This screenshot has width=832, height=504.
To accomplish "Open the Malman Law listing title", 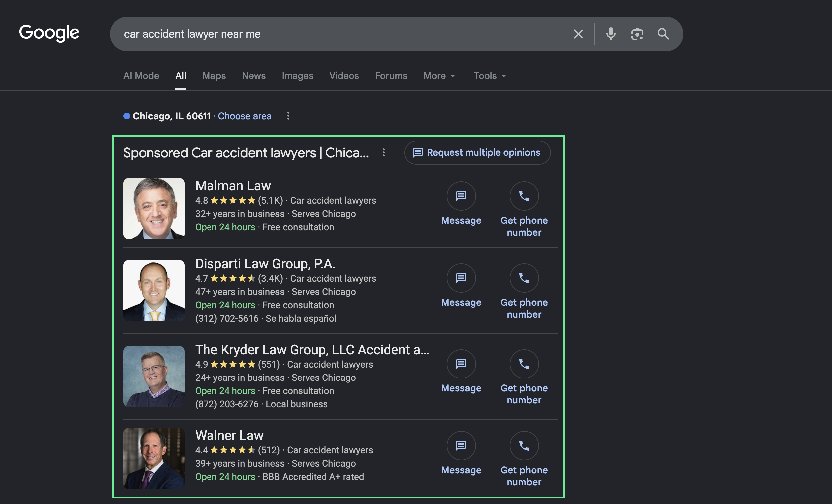I will coord(233,186).
